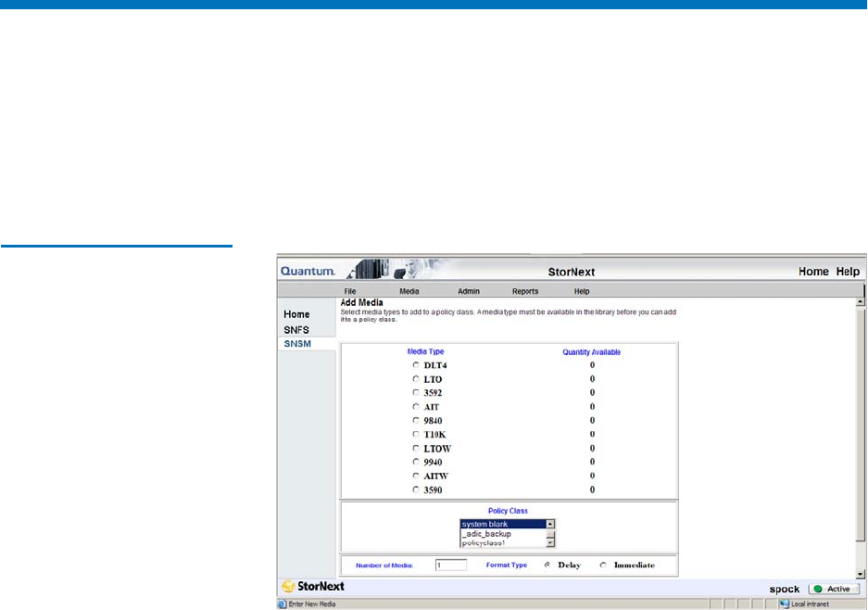Go to SNFS in the left sidebar
868x610 pixels.
296,329
